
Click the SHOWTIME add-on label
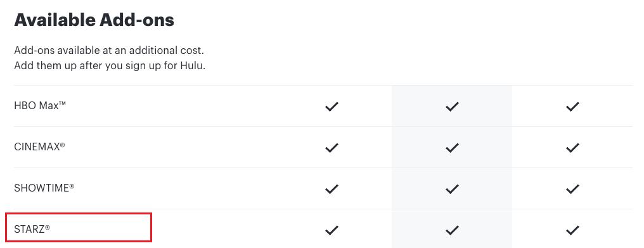tap(44, 188)
